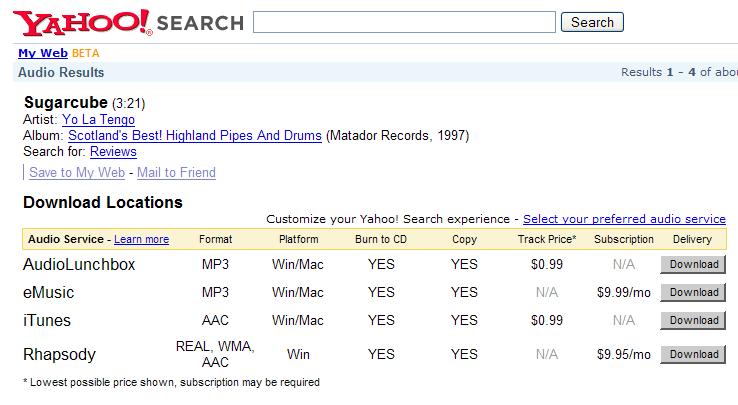The height and width of the screenshot is (405, 738).
Task: Click the $9.99/mo eMusic subscription price
Action: point(624,292)
